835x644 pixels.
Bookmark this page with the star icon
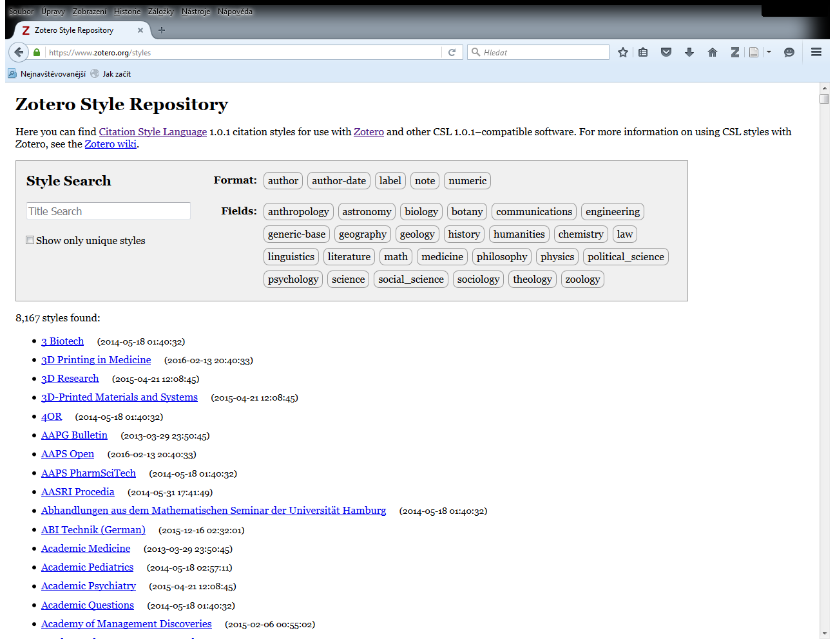(x=622, y=52)
